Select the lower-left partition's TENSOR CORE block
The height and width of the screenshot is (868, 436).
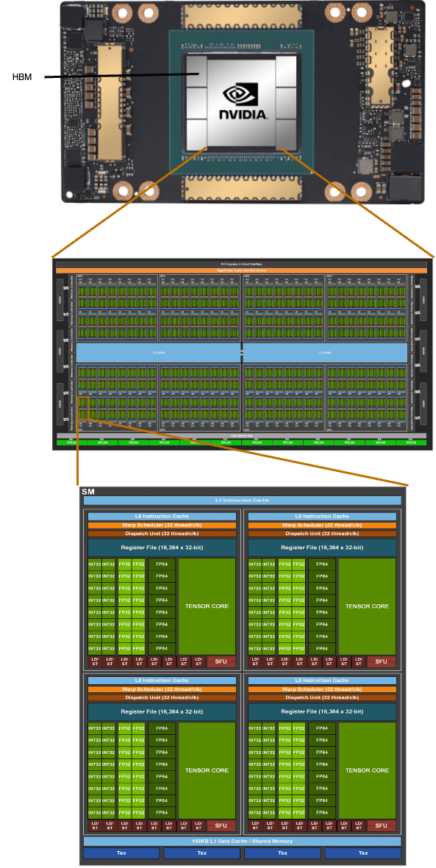pos(207,770)
